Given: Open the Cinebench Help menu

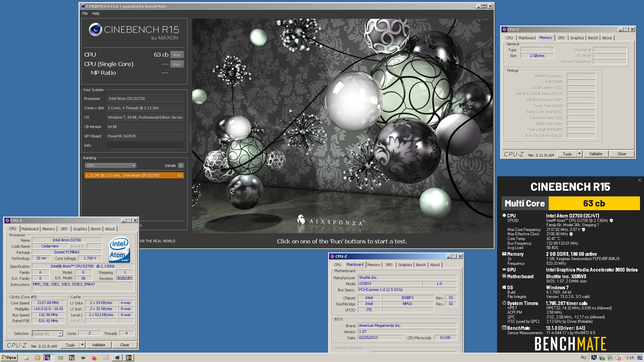Looking at the screenshot, I should click(96, 13).
